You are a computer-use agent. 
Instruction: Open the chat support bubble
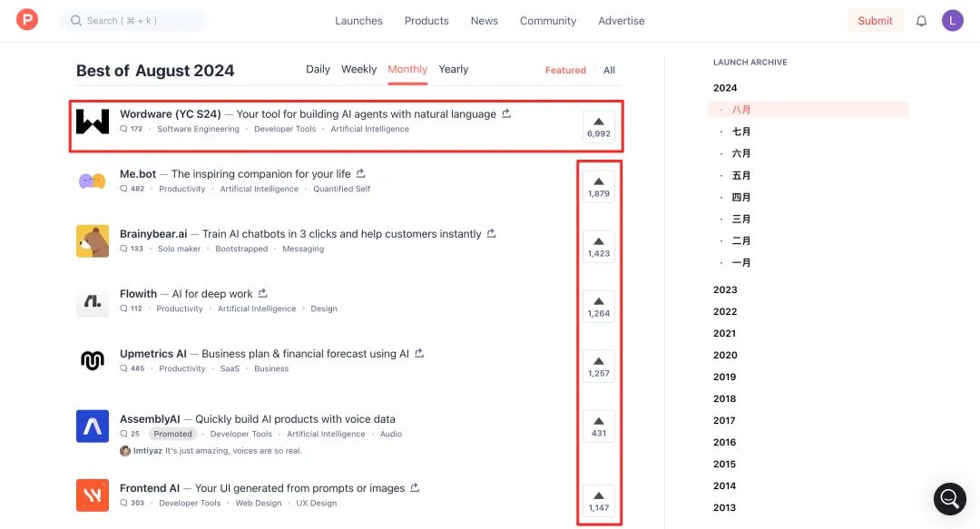coord(949,498)
